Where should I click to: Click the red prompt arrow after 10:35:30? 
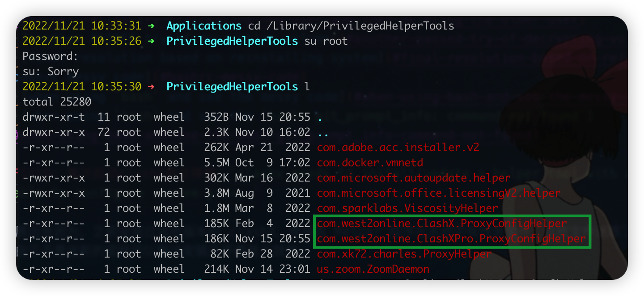pyautogui.click(x=151, y=87)
